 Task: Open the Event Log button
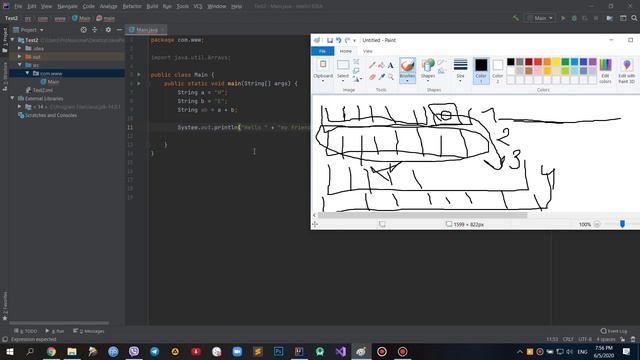[614, 331]
